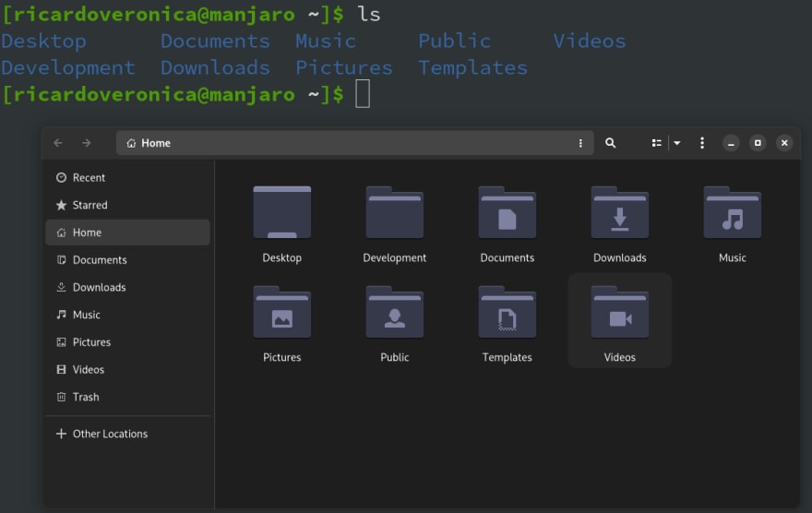The image size is (812, 513).
Task: Select the Desktop folder icon
Action: pyautogui.click(x=281, y=212)
